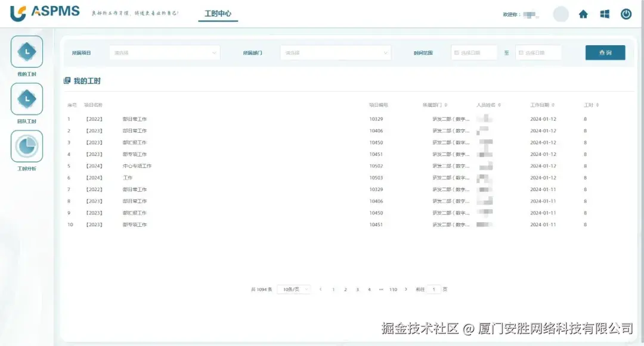Jump to page 110 in pagination
Image resolution: width=644 pixels, height=346 pixels.
click(x=393, y=289)
